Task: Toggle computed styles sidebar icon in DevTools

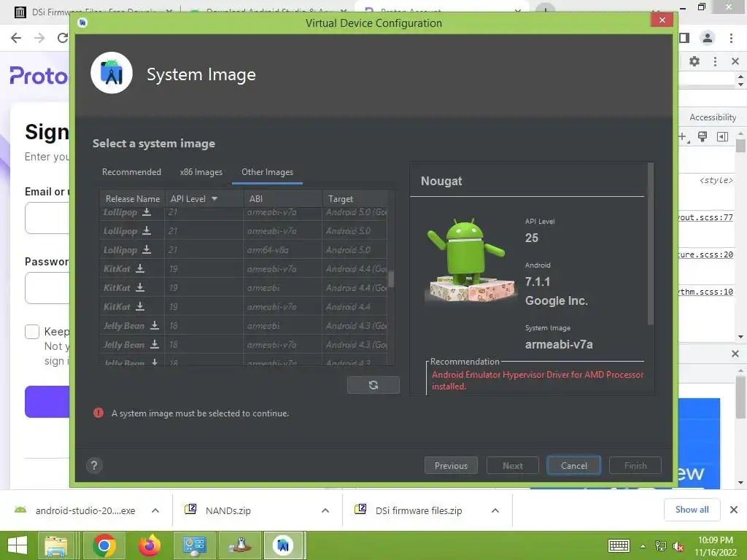Action: pyautogui.click(x=722, y=136)
